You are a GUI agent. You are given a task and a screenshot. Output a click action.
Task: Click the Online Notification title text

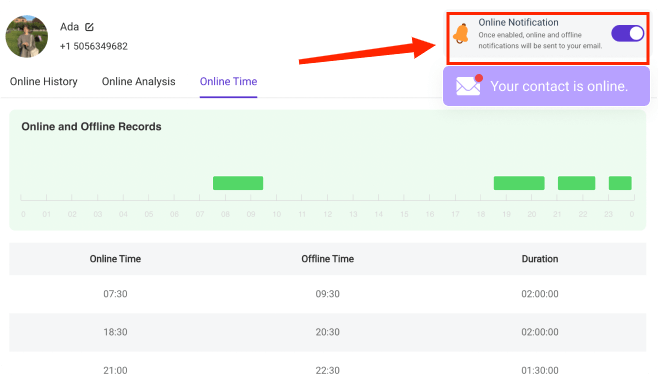518,22
